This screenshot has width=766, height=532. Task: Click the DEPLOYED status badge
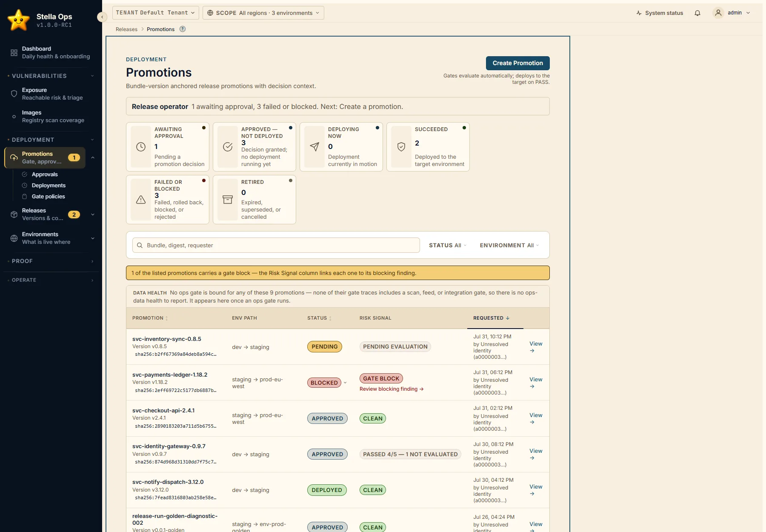pyautogui.click(x=327, y=490)
